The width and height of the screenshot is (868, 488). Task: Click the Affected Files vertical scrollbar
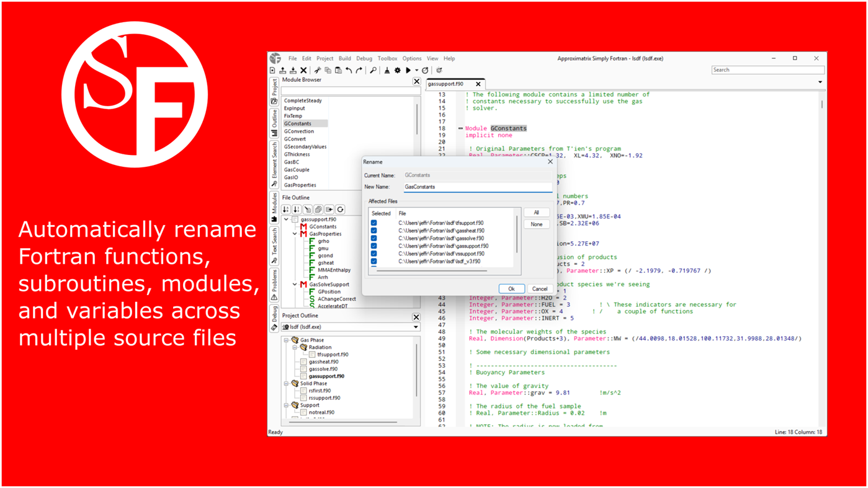516,233
